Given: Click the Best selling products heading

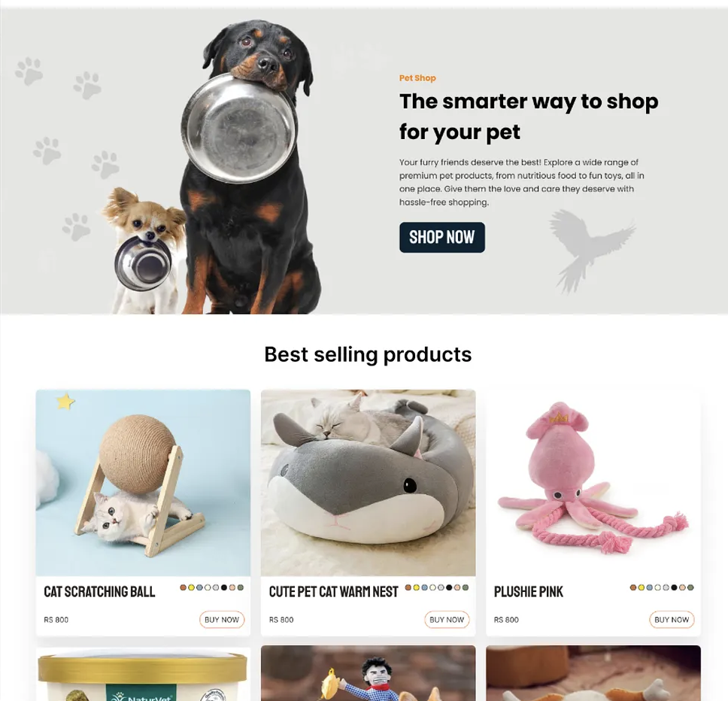Looking at the screenshot, I should pyautogui.click(x=368, y=354).
